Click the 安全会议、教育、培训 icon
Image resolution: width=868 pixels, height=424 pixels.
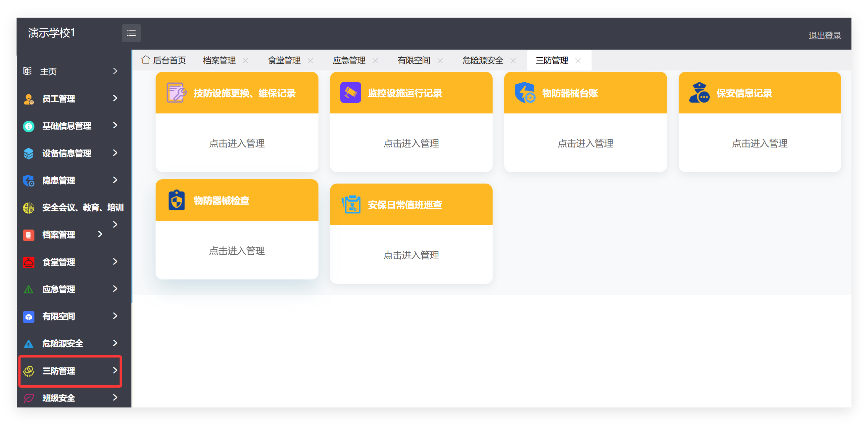click(29, 208)
